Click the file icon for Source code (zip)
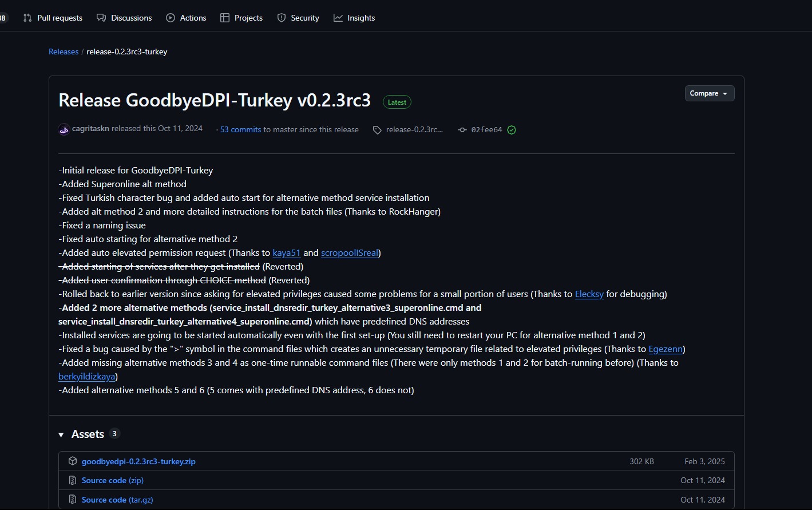Viewport: 812px width, 510px height. (x=73, y=480)
